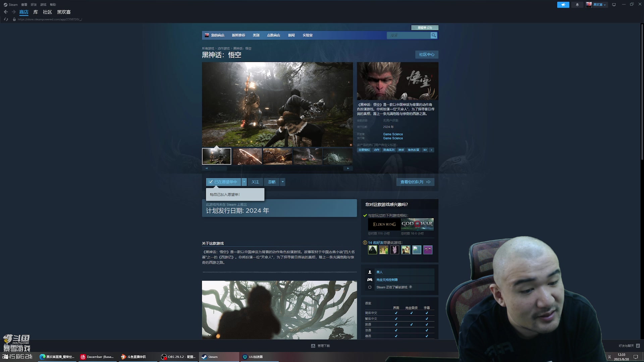644x362 pixels.
Task: Switch to Big Picture display mode icon
Action: 614,5
